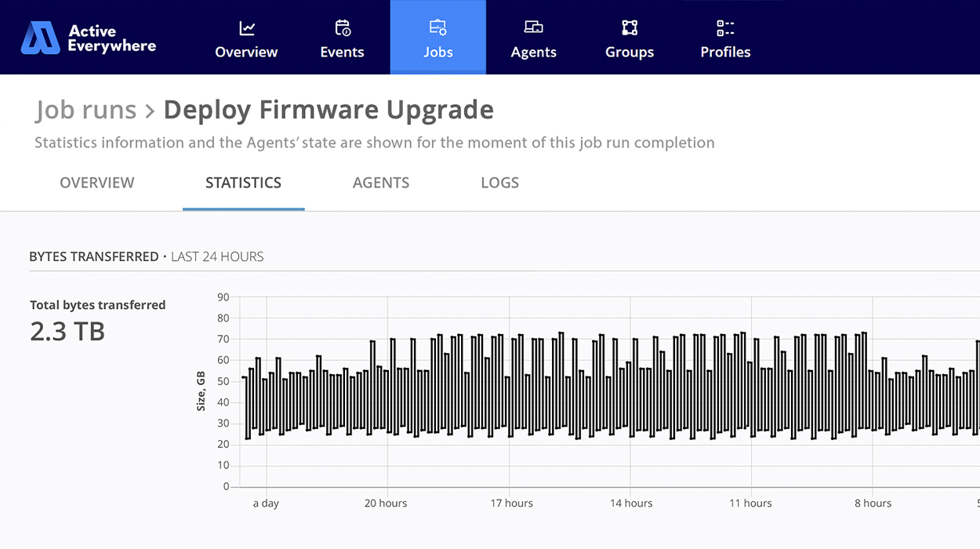Switch to the OVERVIEW tab
Viewport: 980px width, 549px height.
pyautogui.click(x=96, y=182)
